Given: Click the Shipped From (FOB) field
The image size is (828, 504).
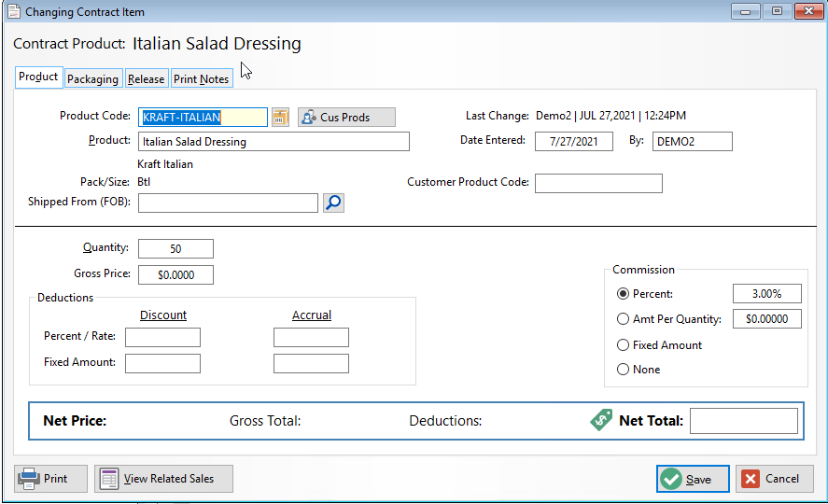Looking at the screenshot, I should (x=228, y=203).
